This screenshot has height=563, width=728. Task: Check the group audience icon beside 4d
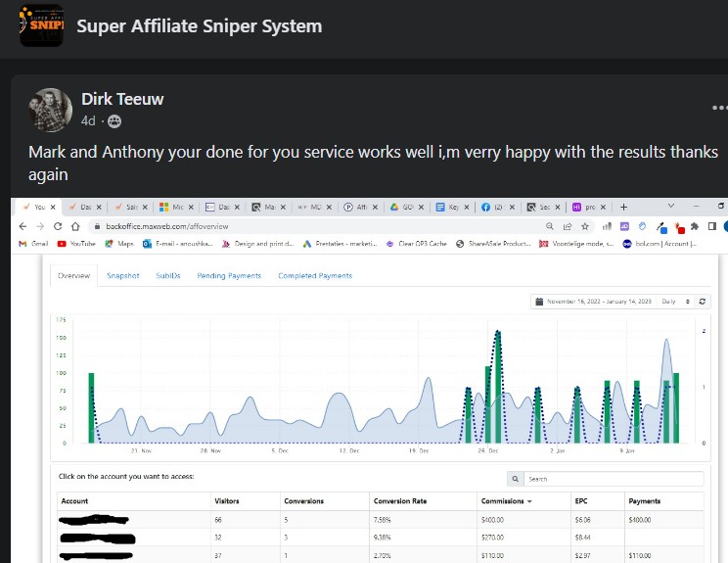click(114, 121)
